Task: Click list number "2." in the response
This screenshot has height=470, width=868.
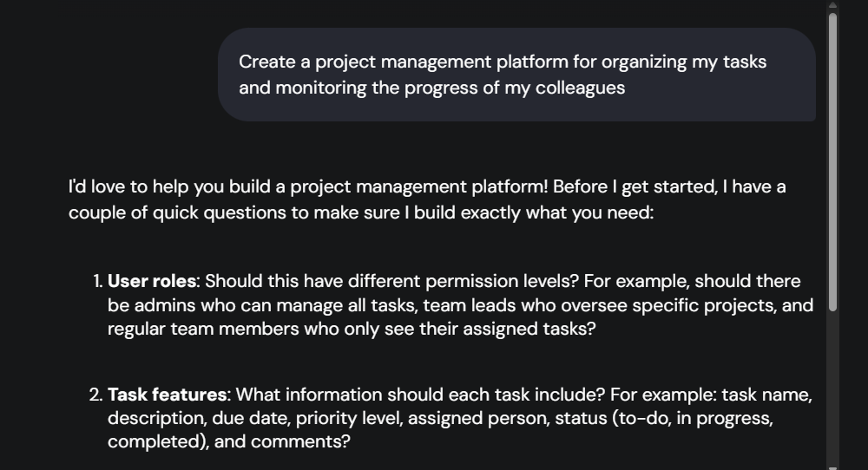Action: pos(95,395)
